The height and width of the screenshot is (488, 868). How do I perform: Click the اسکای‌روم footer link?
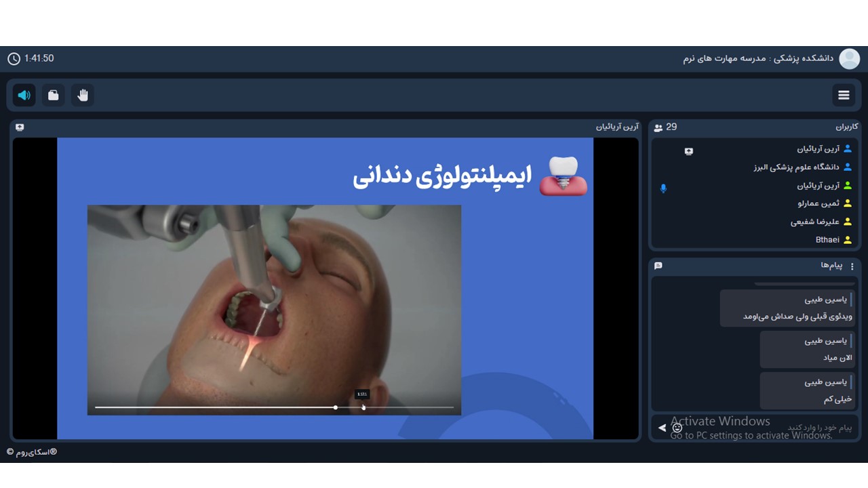(x=32, y=452)
